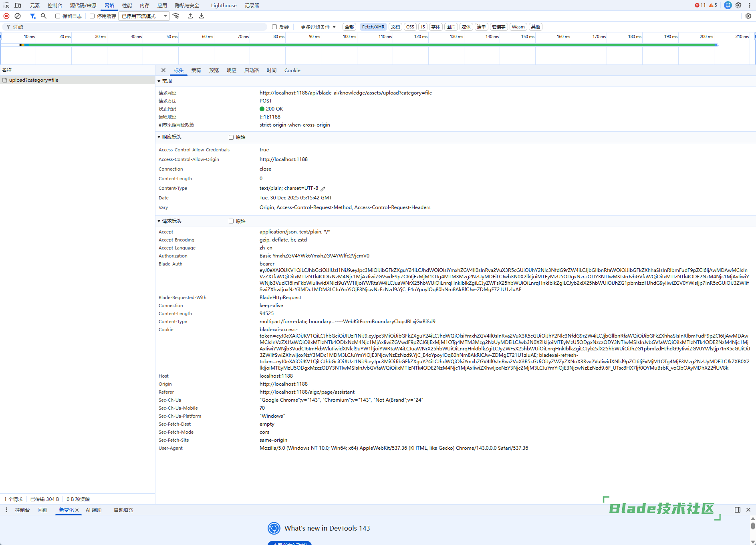
Task: Expand the 更多过滤条件 dropdown
Action: click(x=318, y=27)
